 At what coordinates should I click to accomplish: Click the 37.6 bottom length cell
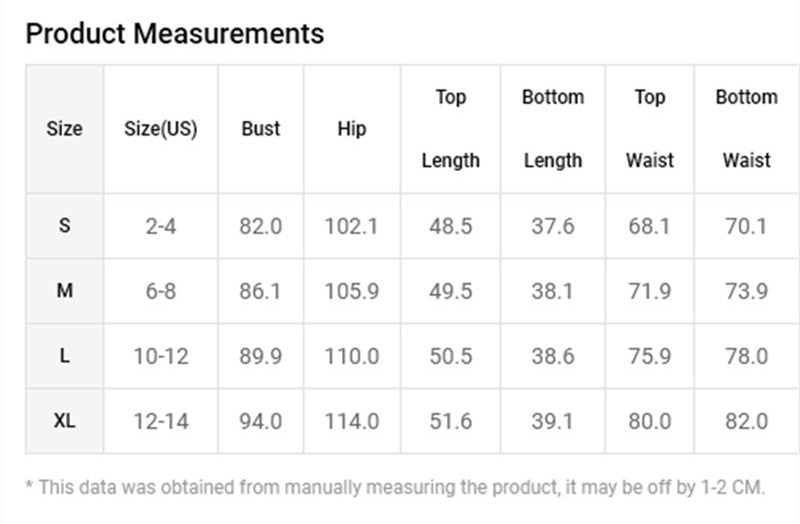click(x=553, y=226)
